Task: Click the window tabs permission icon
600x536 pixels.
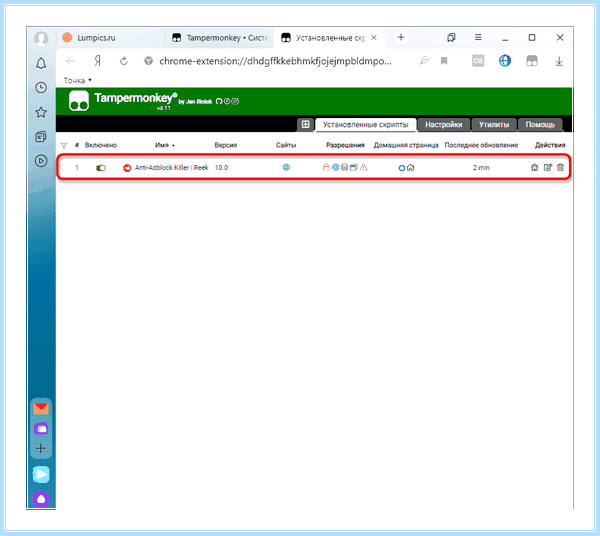Action: [x=354, y=167]
